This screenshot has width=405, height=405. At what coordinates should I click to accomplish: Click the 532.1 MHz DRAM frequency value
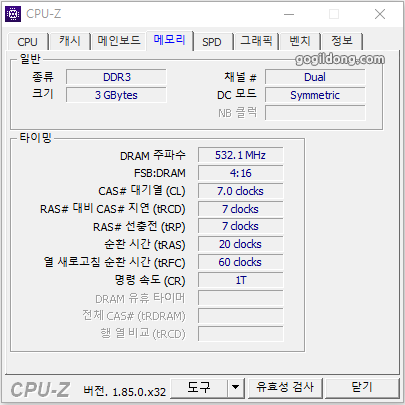tap(240, 155)
